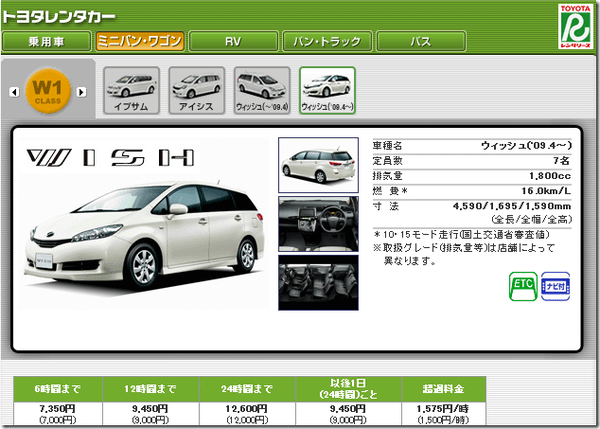600x429 pixels.
Task: Switch to the バス tab
Action: click(x=421, y=41)
